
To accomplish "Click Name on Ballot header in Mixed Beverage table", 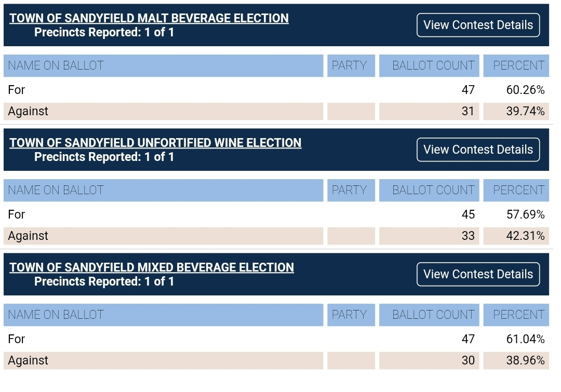I will point(56,315).
